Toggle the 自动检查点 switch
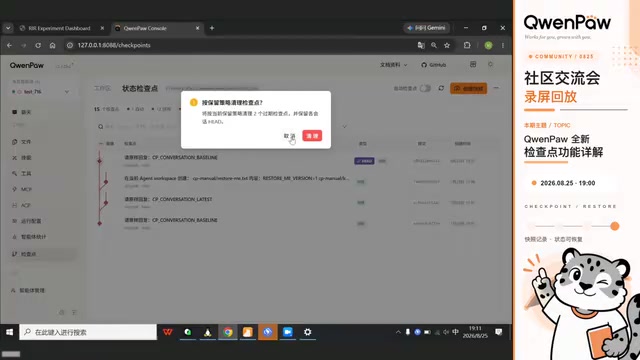 425,88
